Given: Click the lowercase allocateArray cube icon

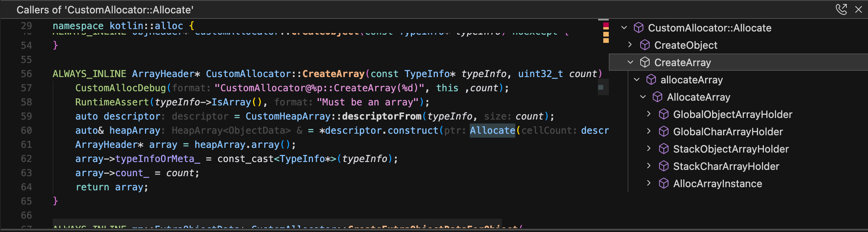Looking at the screenshot, I should click(651, 79).
